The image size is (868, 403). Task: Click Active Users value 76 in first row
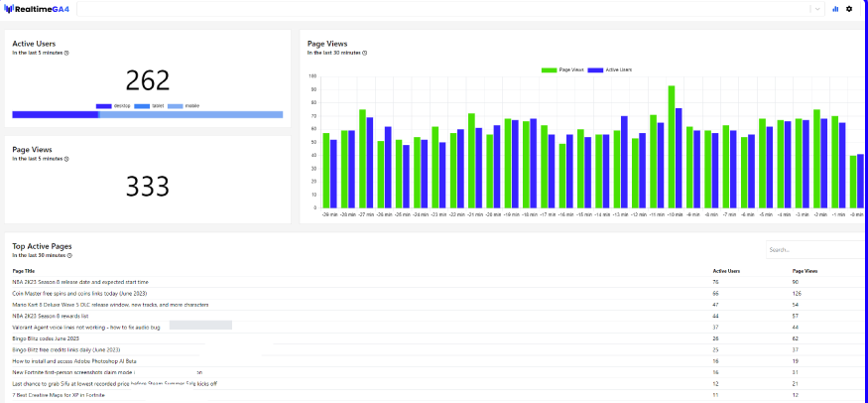pos(716,282)
